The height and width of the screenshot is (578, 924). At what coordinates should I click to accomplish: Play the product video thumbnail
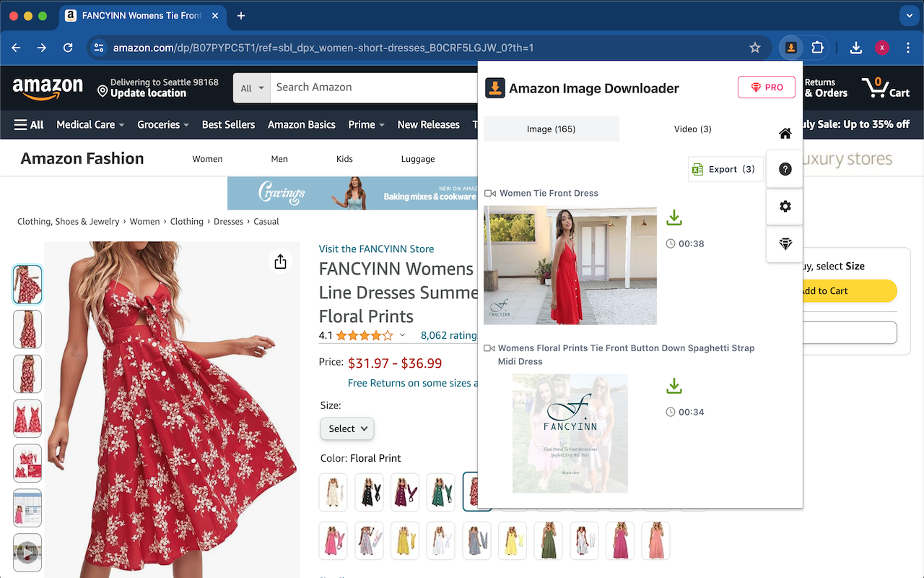(27, 552)
